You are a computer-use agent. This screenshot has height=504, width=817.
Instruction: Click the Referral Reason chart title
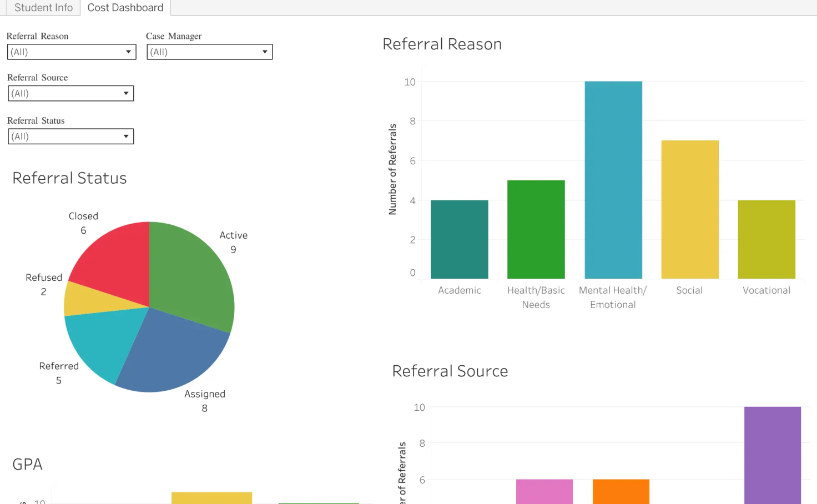(x=442, y=44)
